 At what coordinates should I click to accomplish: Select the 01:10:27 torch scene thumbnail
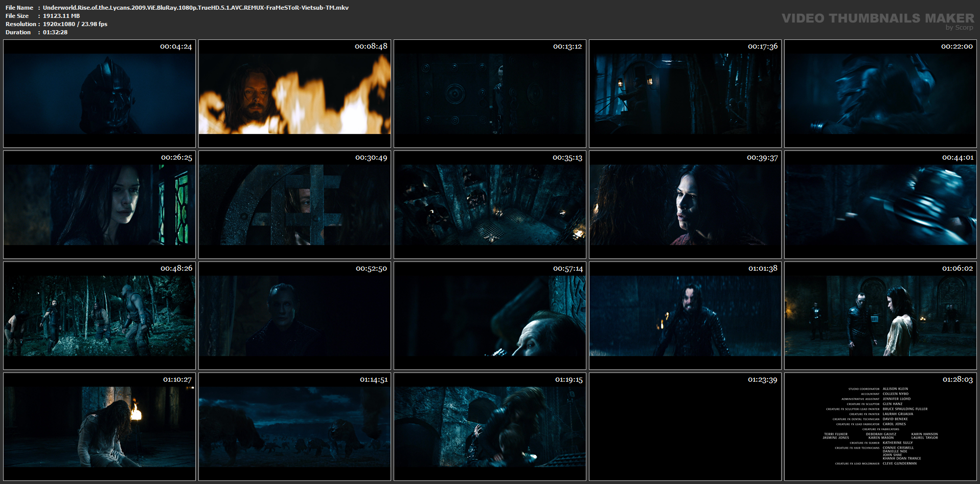(x=99, y=427)
